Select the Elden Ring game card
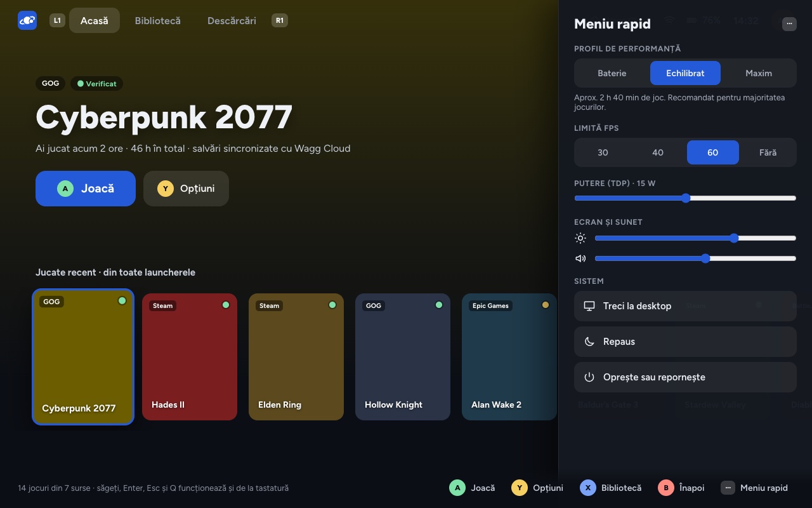This screenshot has width=812, height=508. tap(296, 357)
